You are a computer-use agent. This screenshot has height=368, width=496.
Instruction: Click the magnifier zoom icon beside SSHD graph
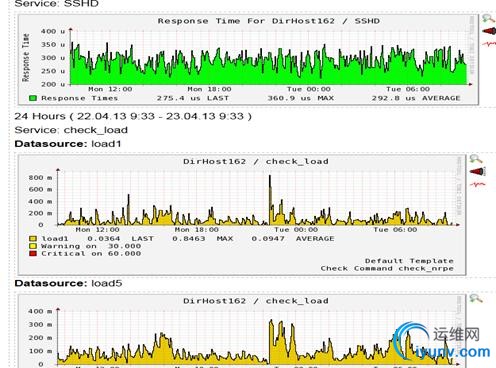point(488,19)
